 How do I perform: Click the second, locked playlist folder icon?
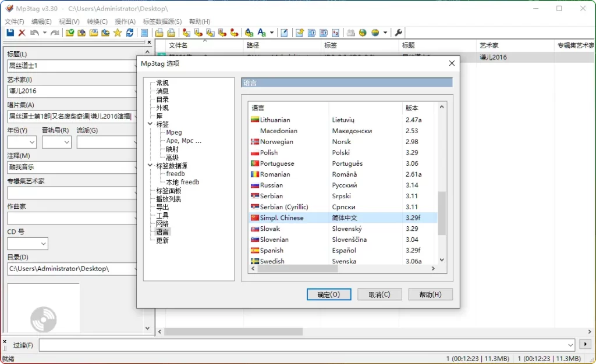[x=171, y=33]
